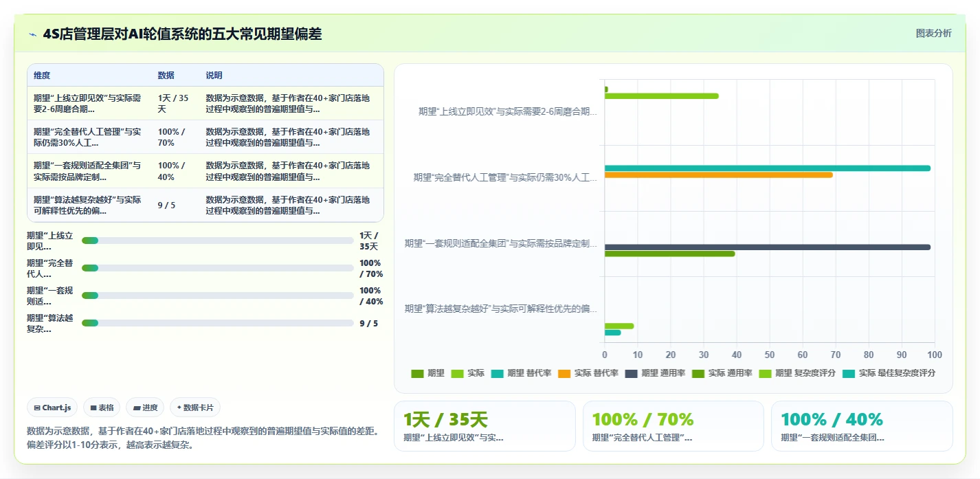
Task: Click the 图表分析 label in header
Action: [934, 33]
